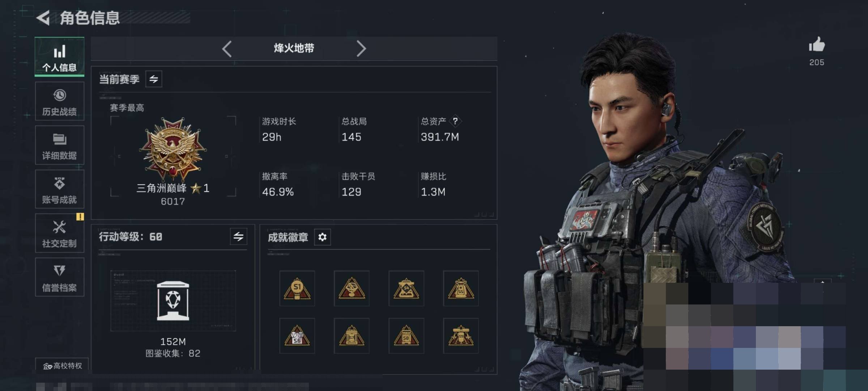Select the S5 achievement badge
This screenshot has height=391, width=868.
point(461,289)
